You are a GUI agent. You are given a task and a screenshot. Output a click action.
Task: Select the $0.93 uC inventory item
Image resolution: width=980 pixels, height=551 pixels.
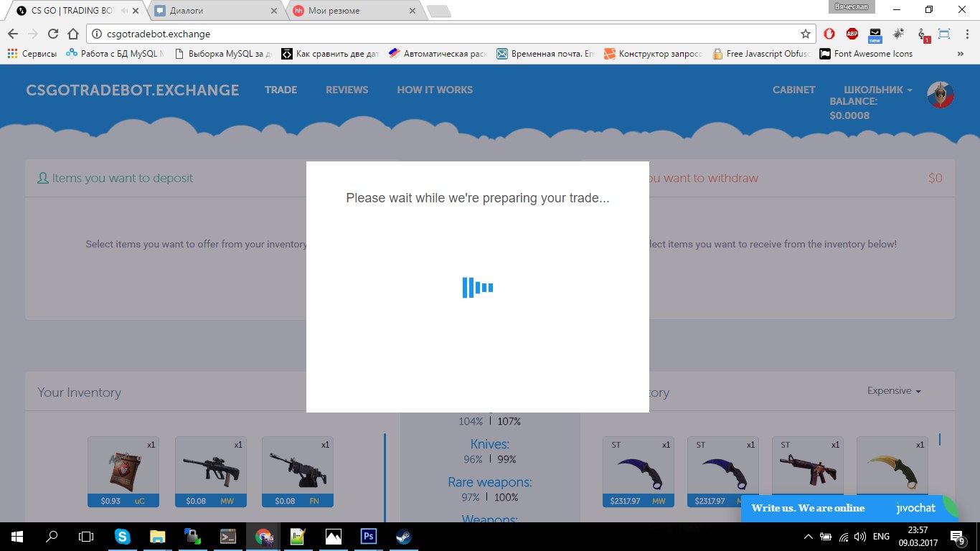[123, 472]
